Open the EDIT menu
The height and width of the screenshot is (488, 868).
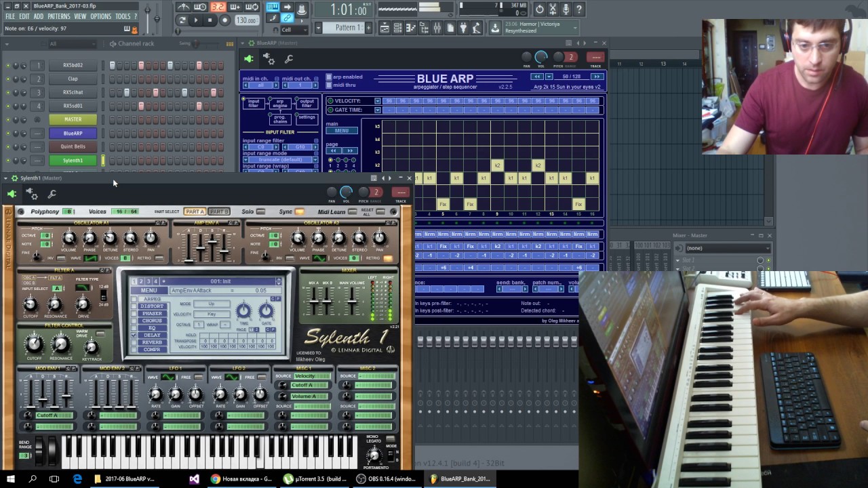tap(24, 16)
